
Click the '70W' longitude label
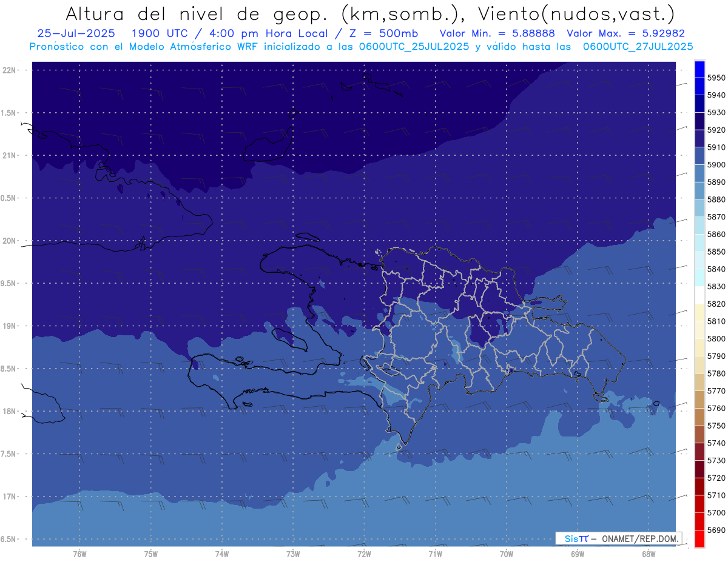(507, 554)
